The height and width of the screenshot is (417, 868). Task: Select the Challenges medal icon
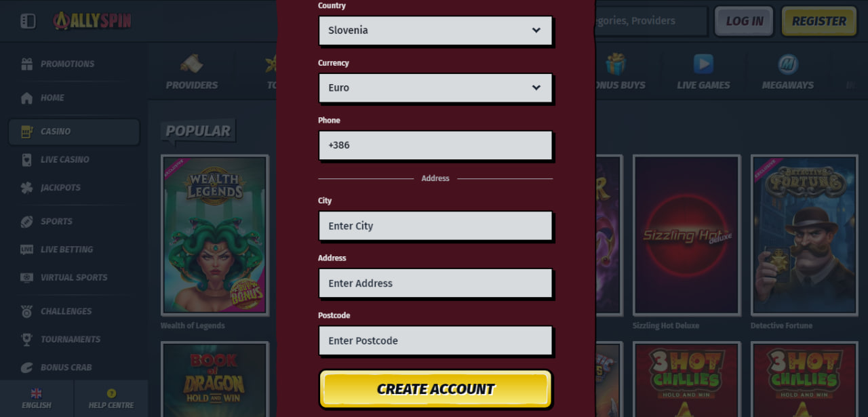pos(26,311)
